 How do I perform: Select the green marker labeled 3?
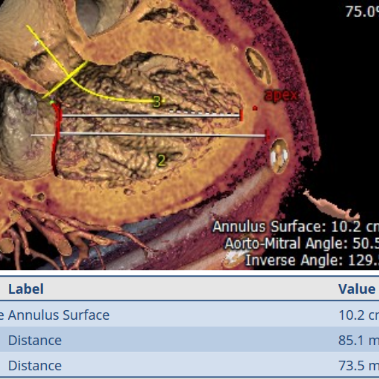157,101
